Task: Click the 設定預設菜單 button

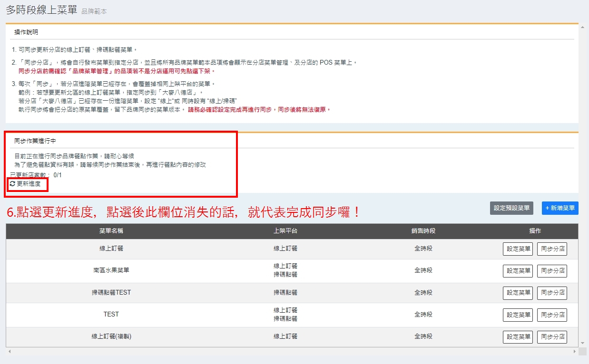Action: 511,208
